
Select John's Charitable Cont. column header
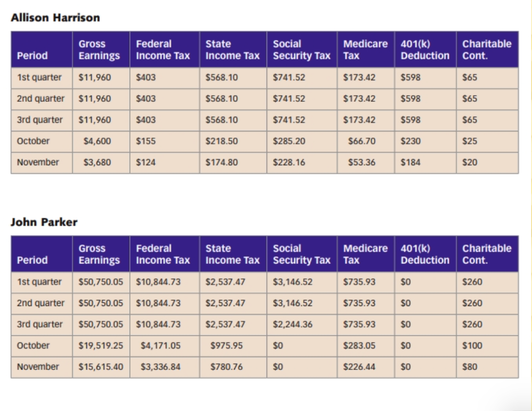pyautogui.click(x=487, y=254)
